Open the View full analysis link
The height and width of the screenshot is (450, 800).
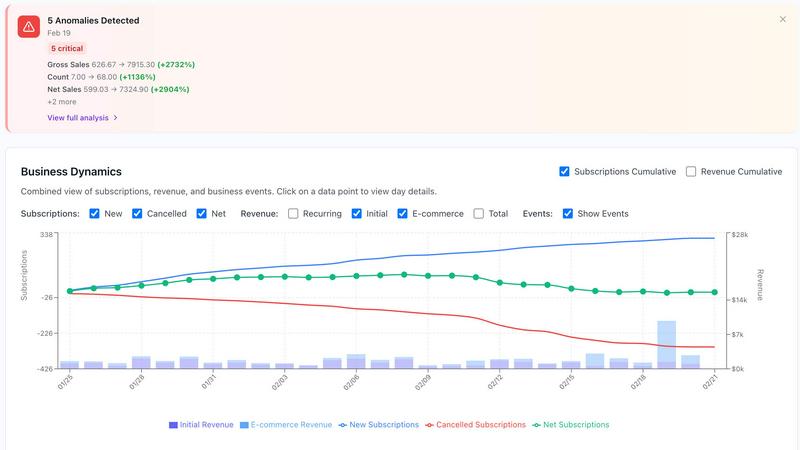pyautogui.click(x=82, y=117)
